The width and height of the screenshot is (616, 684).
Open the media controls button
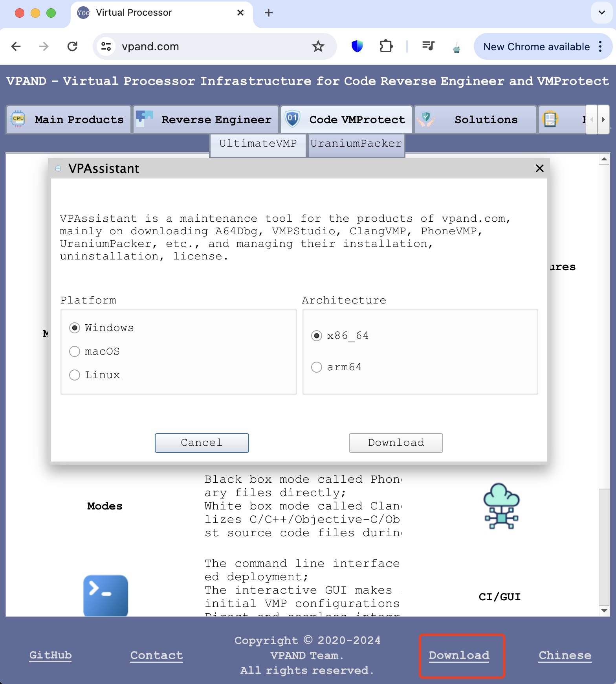click(428, 46)
